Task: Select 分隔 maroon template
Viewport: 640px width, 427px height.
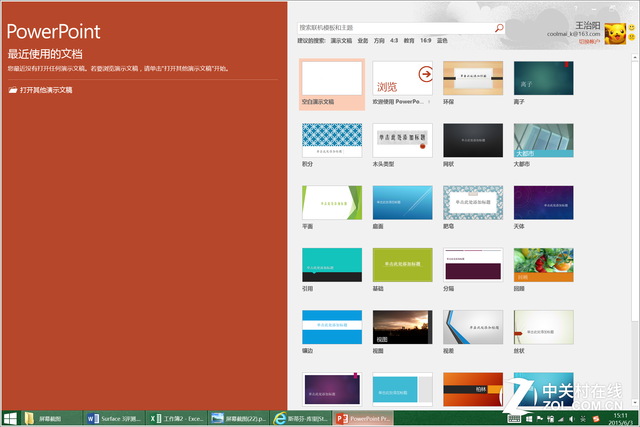Action: [x=473, y=265]
